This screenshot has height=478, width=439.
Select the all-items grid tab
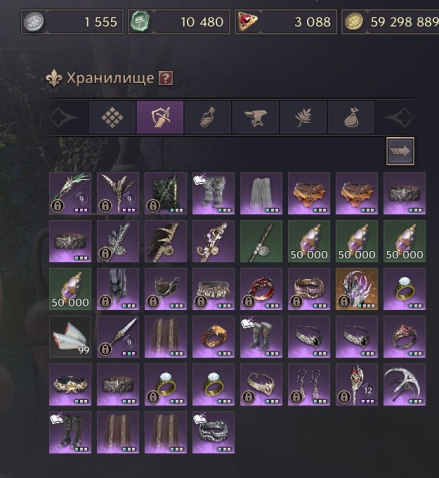(x=112, y=117)
